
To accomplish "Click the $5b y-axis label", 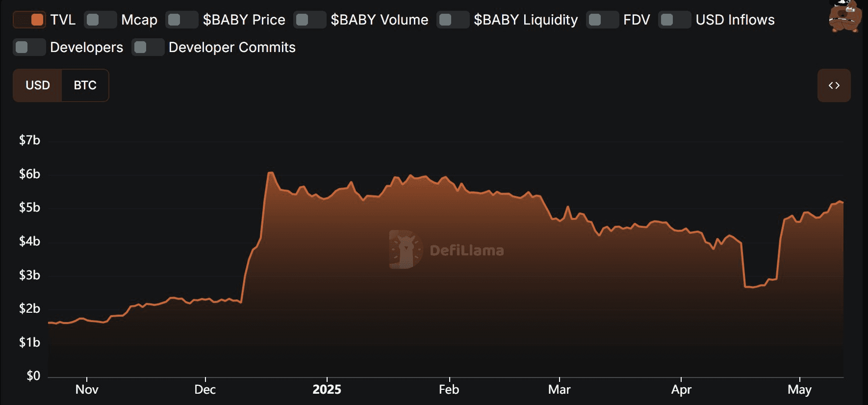I will click(x=29, y=208).
